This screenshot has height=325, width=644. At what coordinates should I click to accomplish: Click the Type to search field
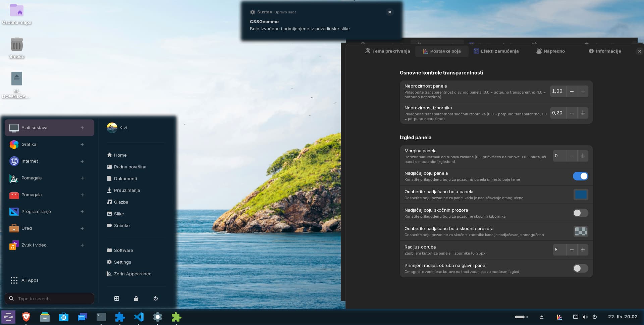[54, 299]
